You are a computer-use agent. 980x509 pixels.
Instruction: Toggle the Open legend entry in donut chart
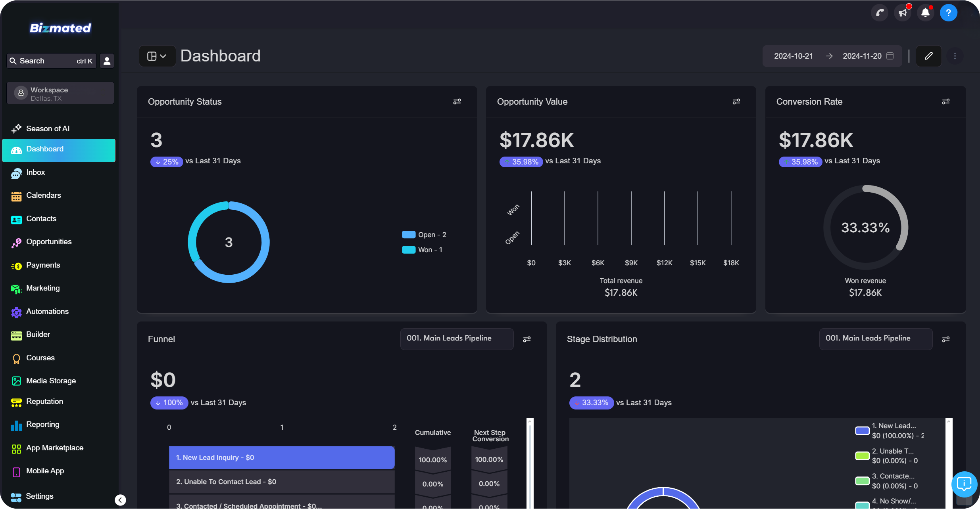pyautogui.click(x=425, y=235)
